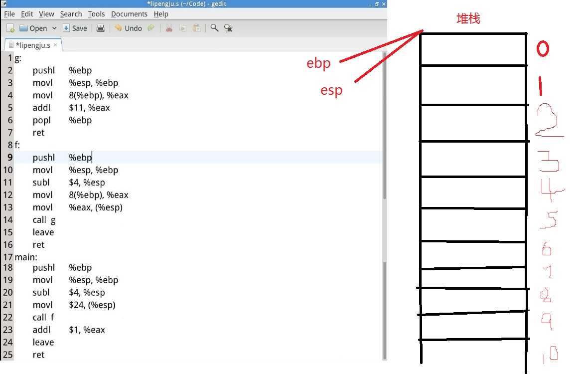588x374 pixels.
Task: Print the document using printer icon
Action: click(x=101, y=28)
